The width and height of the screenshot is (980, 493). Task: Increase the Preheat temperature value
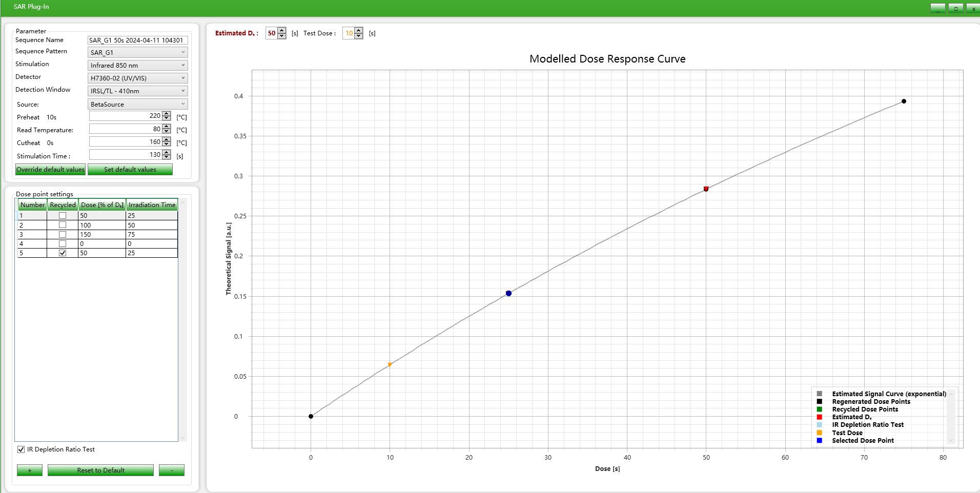click(167, 114)
